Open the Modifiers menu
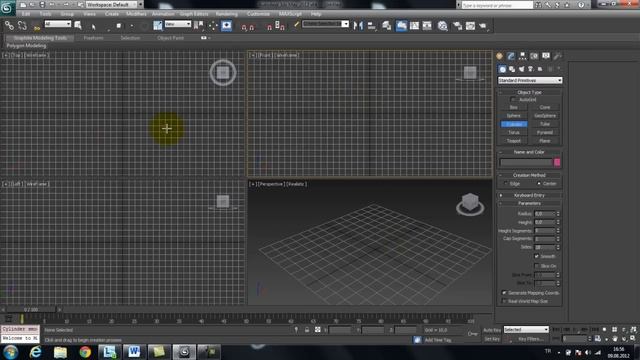The height and width of the screenshot is (360, 640). [x=136, y=14]
